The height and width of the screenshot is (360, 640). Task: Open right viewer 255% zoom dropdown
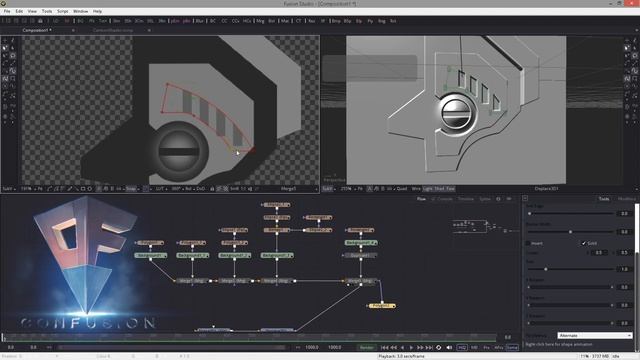coord(347,189)
